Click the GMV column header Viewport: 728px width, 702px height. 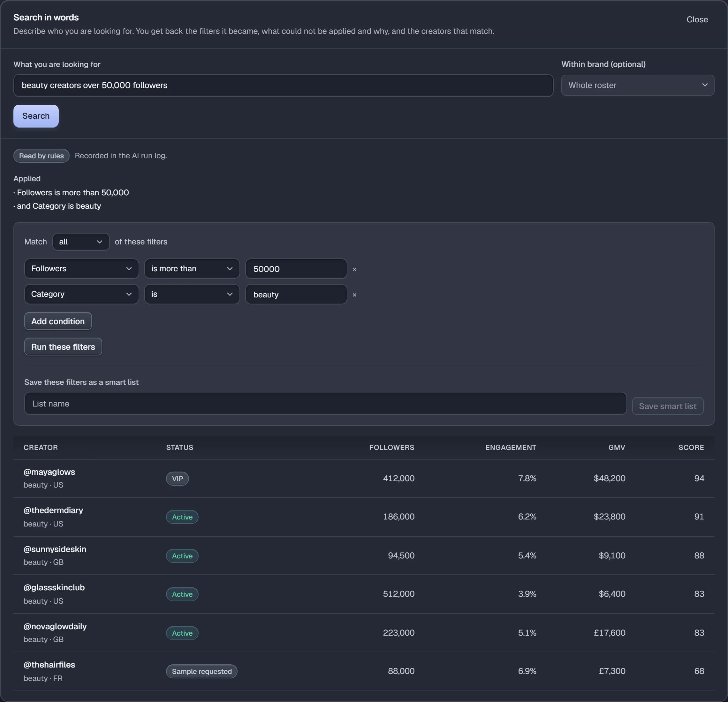tap(617, 447)
